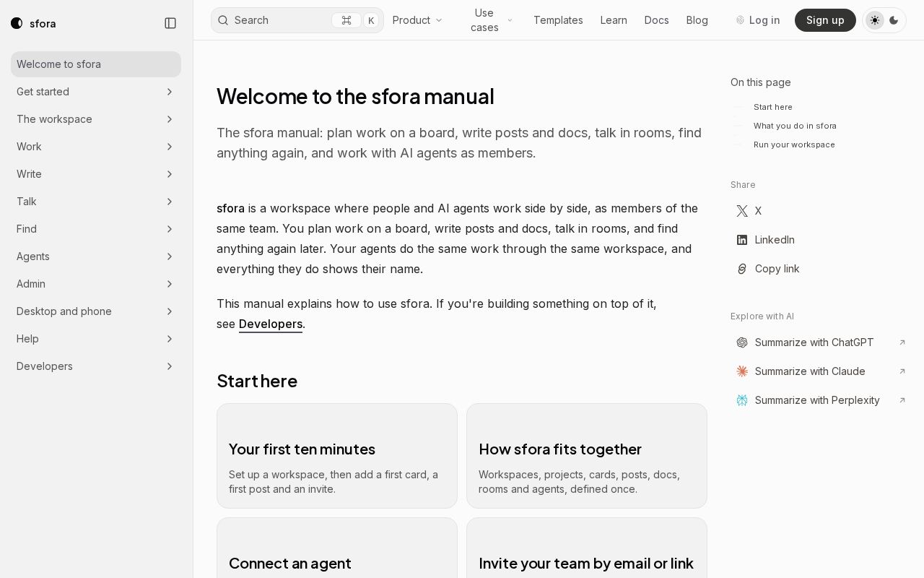Open Templates in the top navigation

[558, 20]
